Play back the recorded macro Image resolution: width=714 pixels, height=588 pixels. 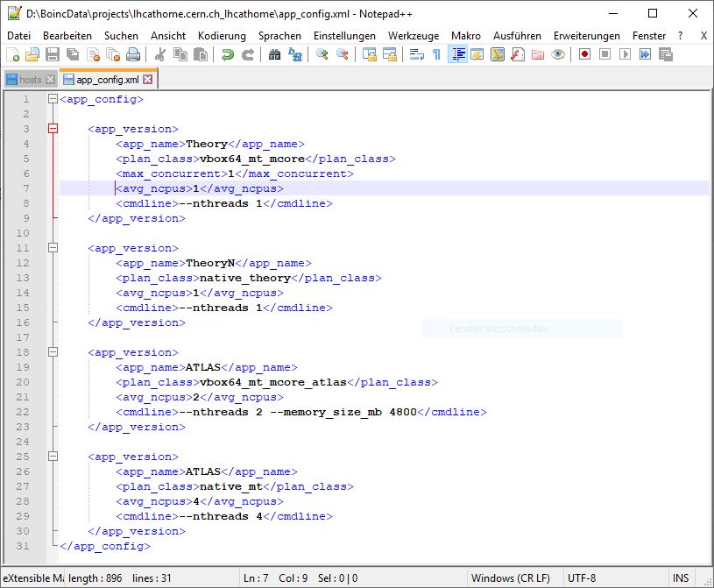click(625, 54)
